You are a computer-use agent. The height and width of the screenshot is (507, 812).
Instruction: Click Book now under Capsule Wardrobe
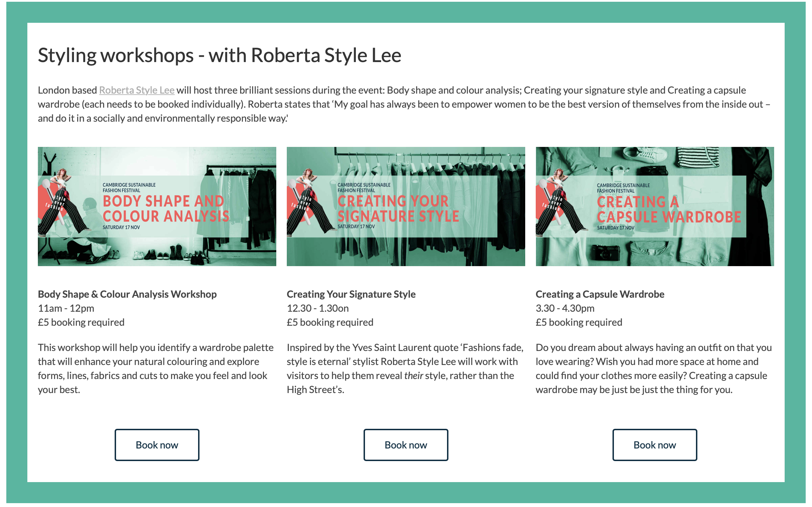pos(655,445)
